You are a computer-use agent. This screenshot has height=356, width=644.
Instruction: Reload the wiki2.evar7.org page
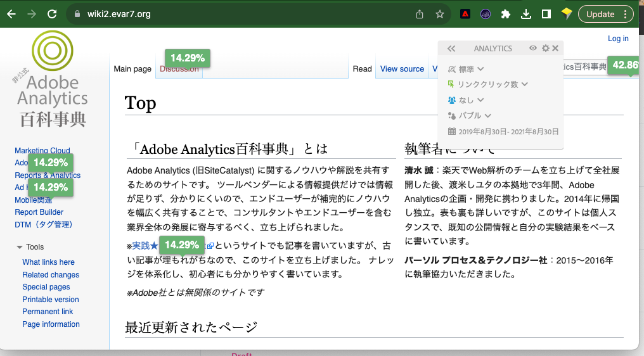[52, 14]
